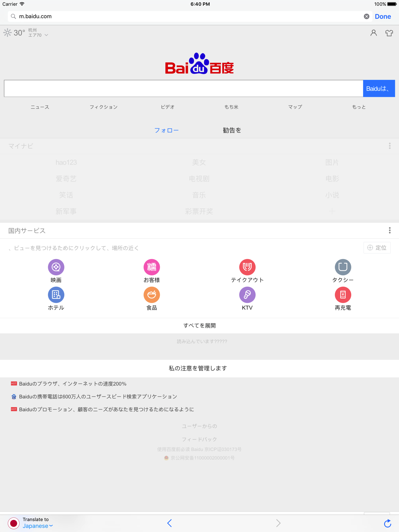
Task: Open the 图片 link
Action: (x=332, y=162)
